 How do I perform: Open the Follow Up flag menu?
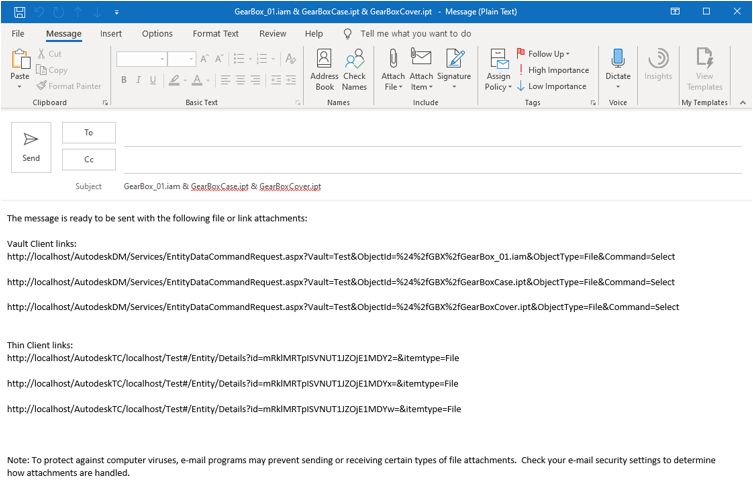point(543,54)
